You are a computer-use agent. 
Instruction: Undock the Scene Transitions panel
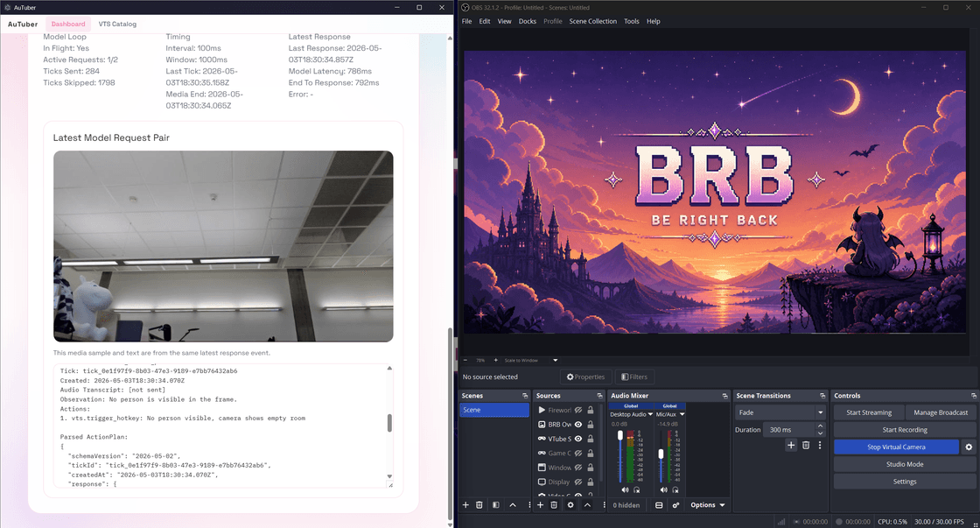click(x=822, y=396)
